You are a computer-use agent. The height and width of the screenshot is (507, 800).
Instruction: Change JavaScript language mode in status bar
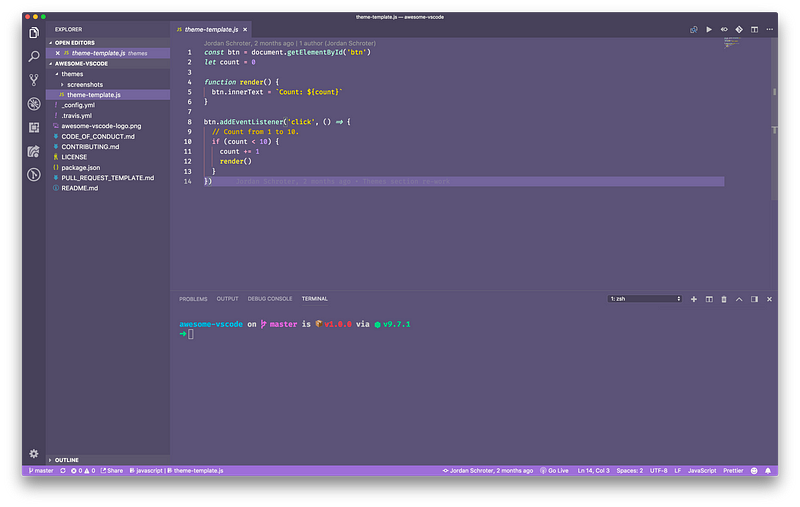click(702, 471)
